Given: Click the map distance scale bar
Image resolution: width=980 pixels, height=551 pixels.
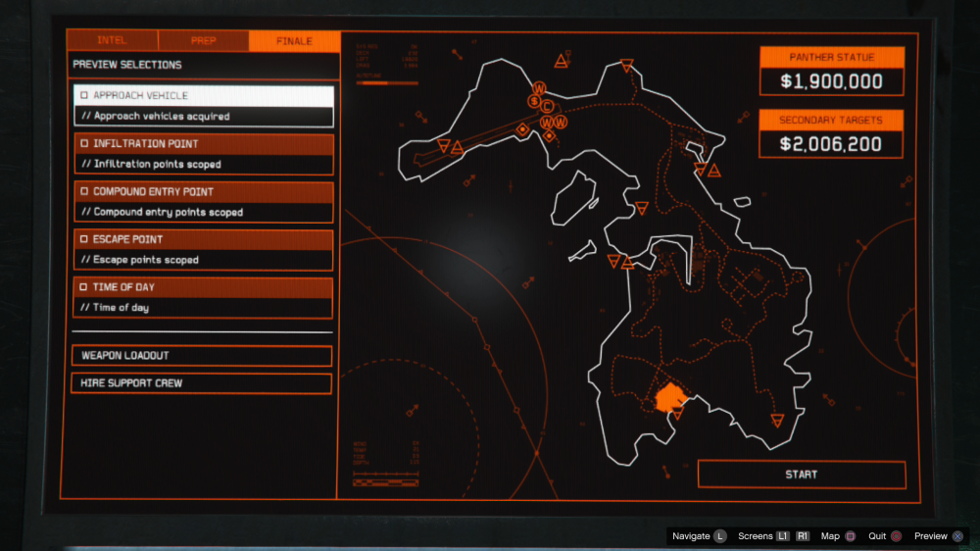Looking at the screenshot, I should pyautogui.click(x=385, y=482).
